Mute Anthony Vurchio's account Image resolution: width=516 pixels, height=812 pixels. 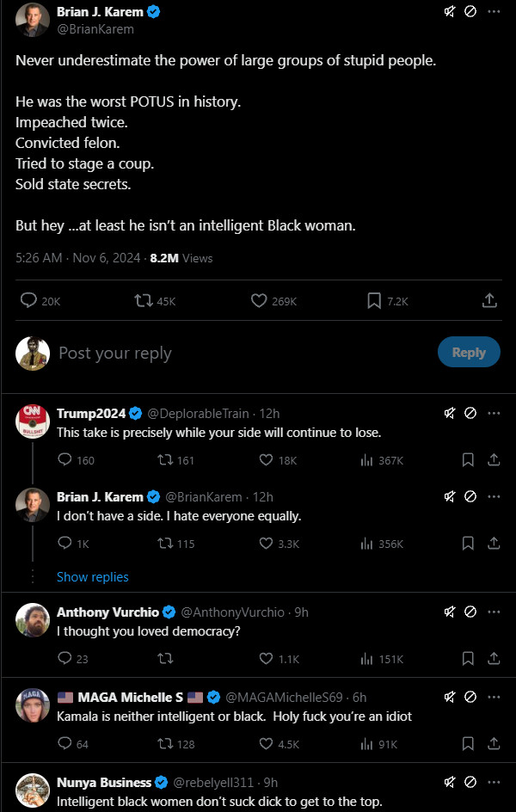[x=449, y=612]
